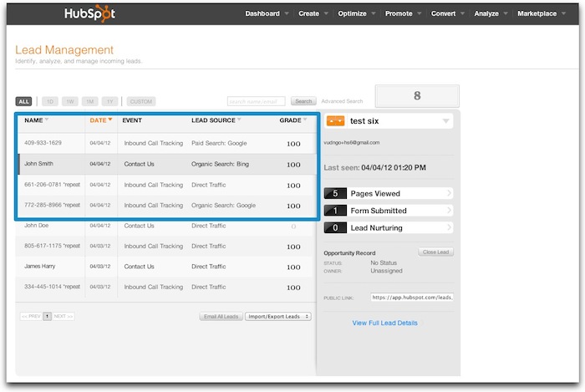Click the Unassigned owner value
The height and width of the screenshot is (392, 585).
[386, 271]
